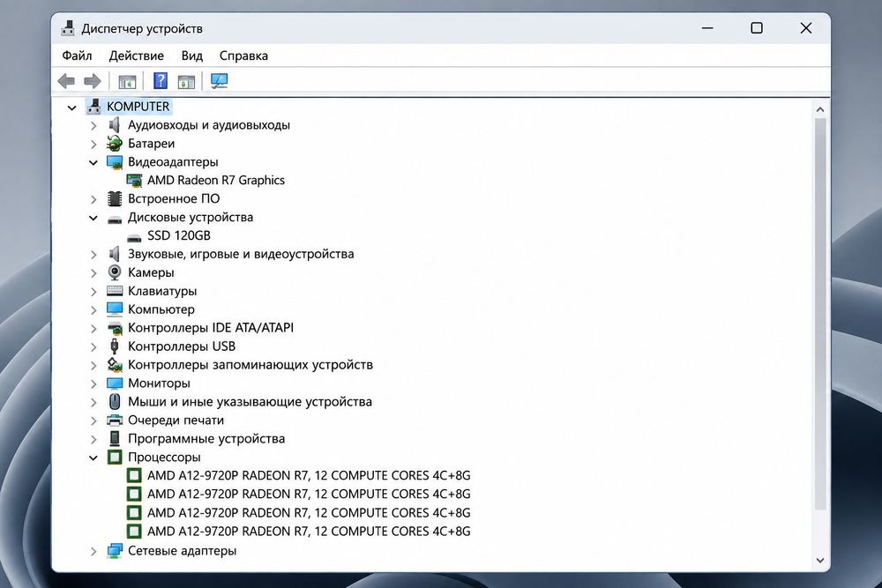882x588 pixels.
Task: Click the scan for hardware changes monitor icon
Action: [219, 81]
